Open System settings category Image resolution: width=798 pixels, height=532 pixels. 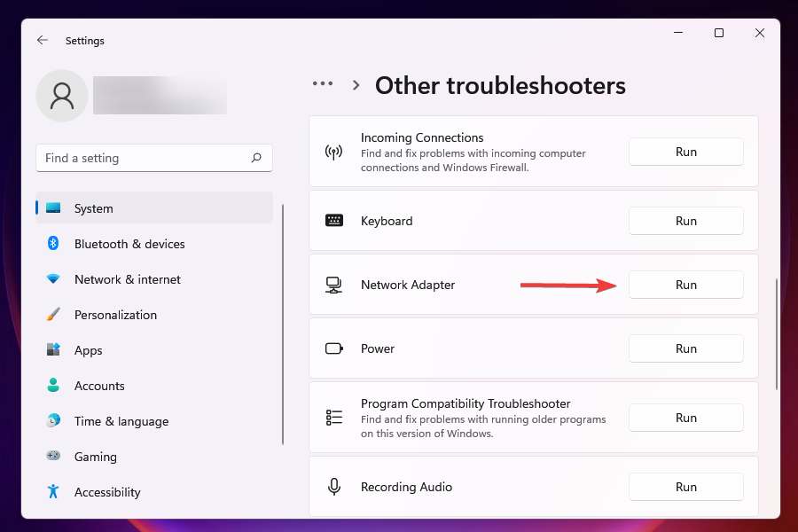[x=154, y=207]
